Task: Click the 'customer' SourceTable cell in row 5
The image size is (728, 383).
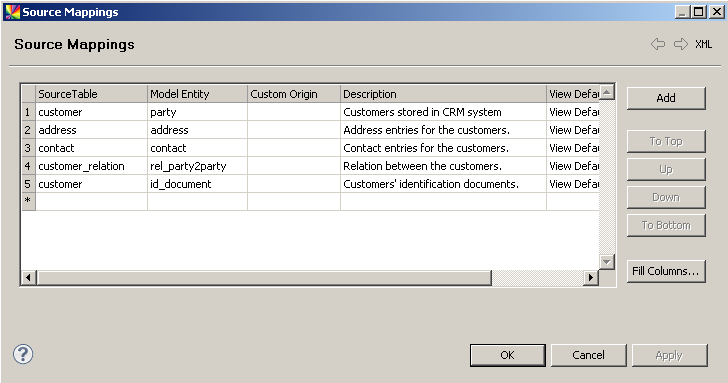Action: (x=91, y=184)
